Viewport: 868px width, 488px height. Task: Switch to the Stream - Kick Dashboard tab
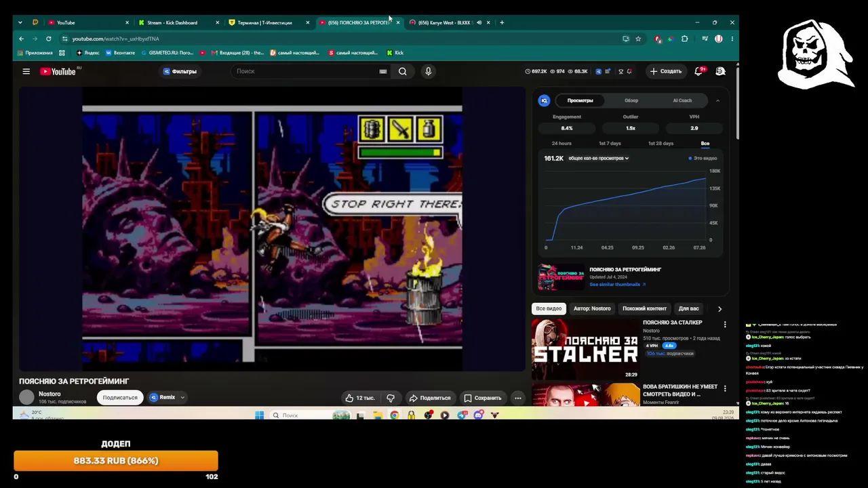click(x=177, y=22)
